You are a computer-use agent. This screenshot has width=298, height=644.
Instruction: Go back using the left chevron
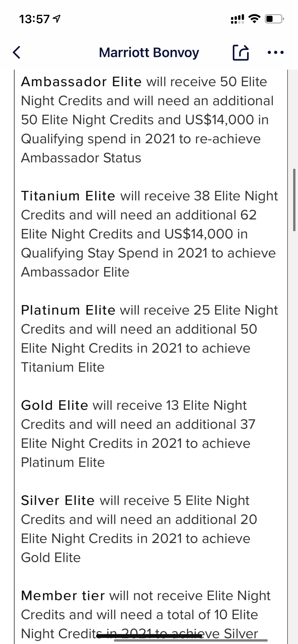[x=17, y=53]
